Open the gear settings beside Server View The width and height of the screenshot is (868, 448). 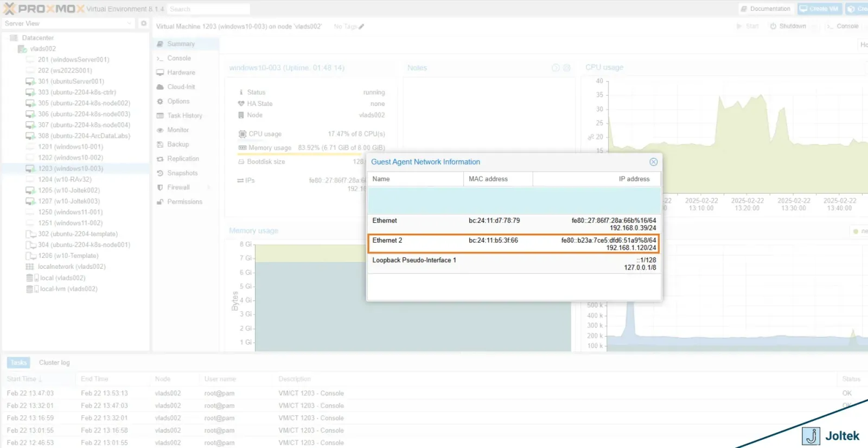pos(144,23)
